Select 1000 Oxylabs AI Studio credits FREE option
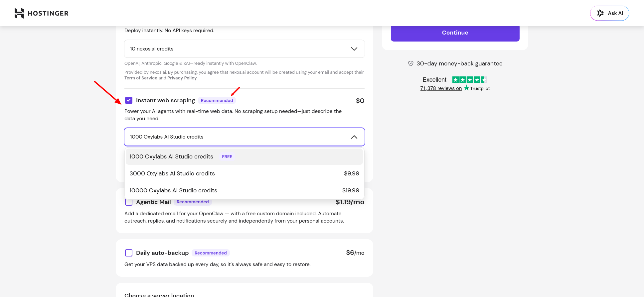This screenshot has width=644, height=297. coord(244,156)
